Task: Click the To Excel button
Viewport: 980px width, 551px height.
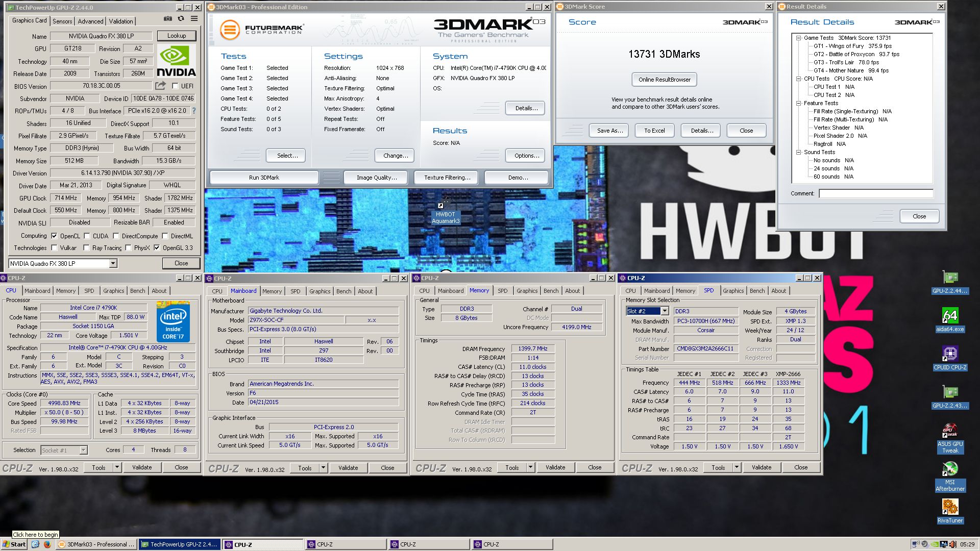Action: coord(654,131)
